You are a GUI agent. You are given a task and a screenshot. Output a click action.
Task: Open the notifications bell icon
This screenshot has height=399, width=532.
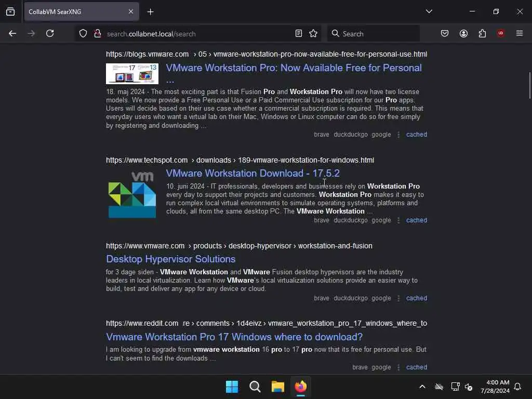point(518,387)
